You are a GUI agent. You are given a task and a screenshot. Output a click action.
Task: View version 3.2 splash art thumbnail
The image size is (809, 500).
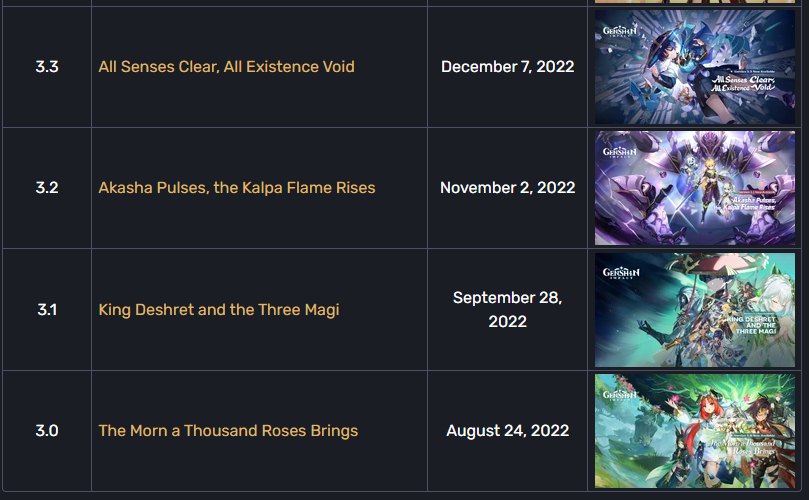coord(694,188)
